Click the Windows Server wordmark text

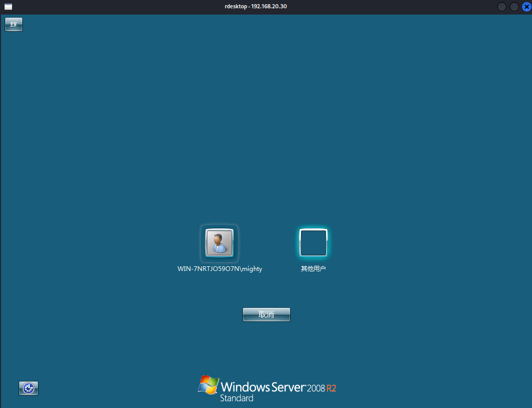[x=263, y=387]
